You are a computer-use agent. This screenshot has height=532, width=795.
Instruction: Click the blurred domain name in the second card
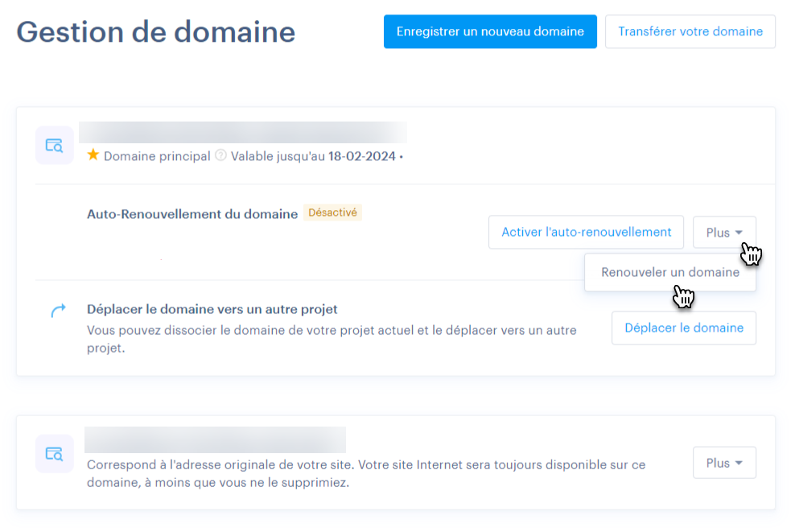215,440
